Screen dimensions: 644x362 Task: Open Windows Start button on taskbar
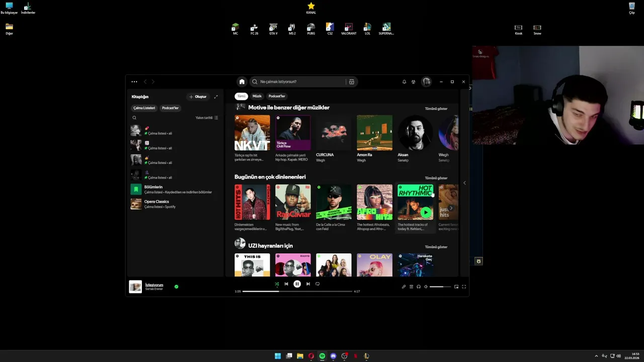pyautogui.click(x=278, y=356)
